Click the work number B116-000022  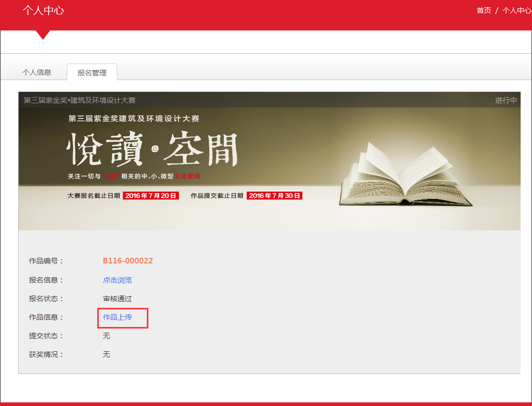pos(128,261)
